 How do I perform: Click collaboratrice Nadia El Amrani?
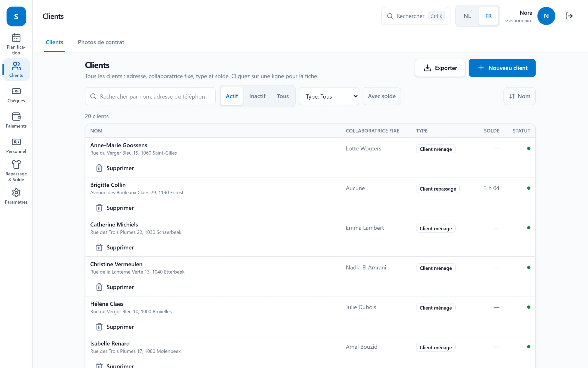366,268
